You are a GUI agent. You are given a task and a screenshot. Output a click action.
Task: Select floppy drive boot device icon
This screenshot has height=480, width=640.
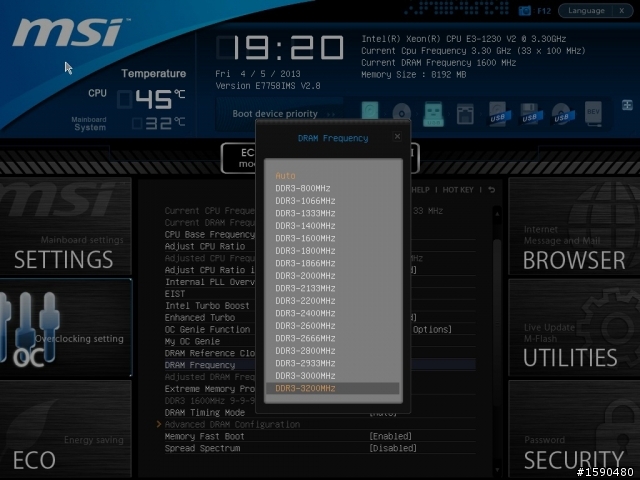pyautogui.click(x=465, y=114)
